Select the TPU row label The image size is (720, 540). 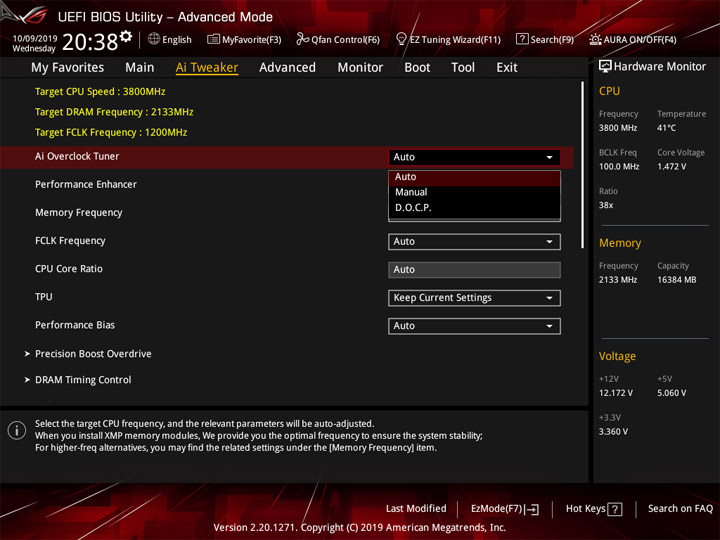pos(44,297)
